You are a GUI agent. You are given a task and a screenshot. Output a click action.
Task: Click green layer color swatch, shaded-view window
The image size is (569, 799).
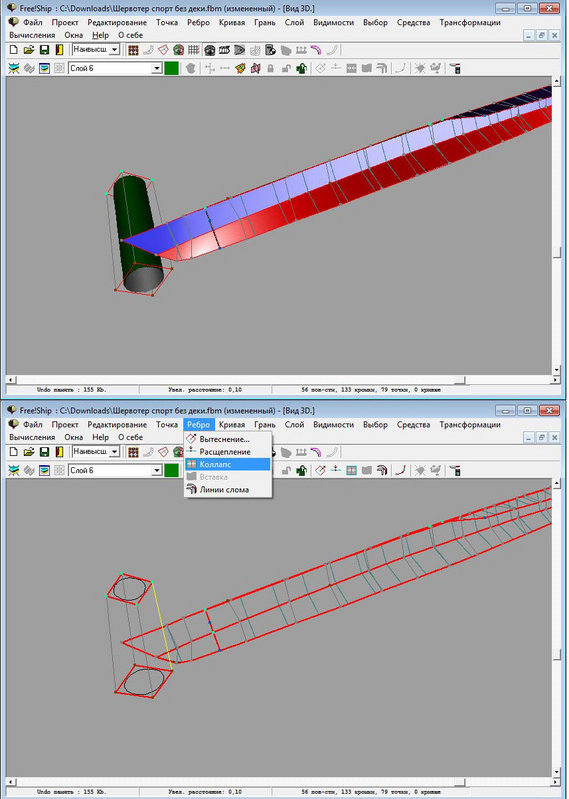pyautogui.click(x=172, y=68)
